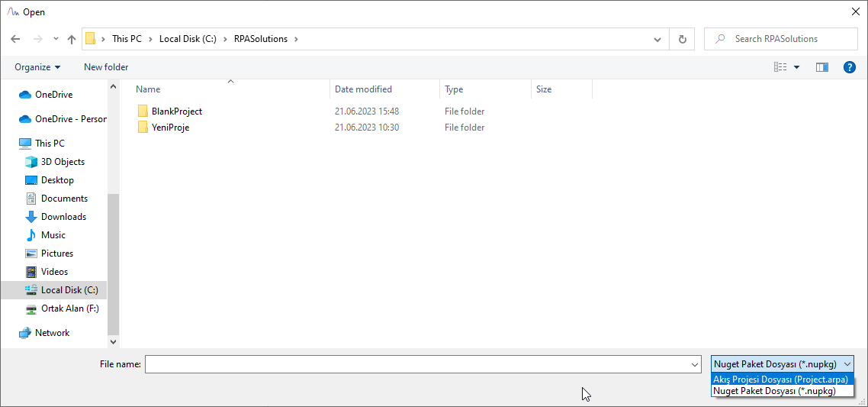Viewport: 868px width, 407px height.
Task: Expand the File name dropdown arrow
Action: 694,365
